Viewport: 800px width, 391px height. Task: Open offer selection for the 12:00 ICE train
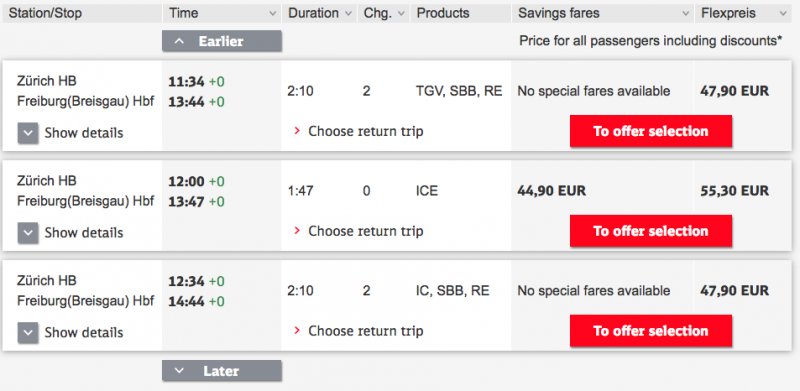pos(651,231)
